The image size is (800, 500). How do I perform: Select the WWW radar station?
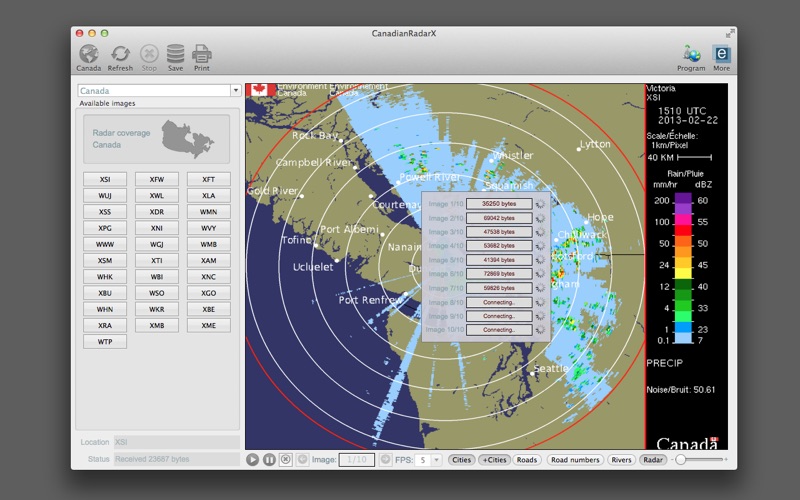(x=105, y=244)
